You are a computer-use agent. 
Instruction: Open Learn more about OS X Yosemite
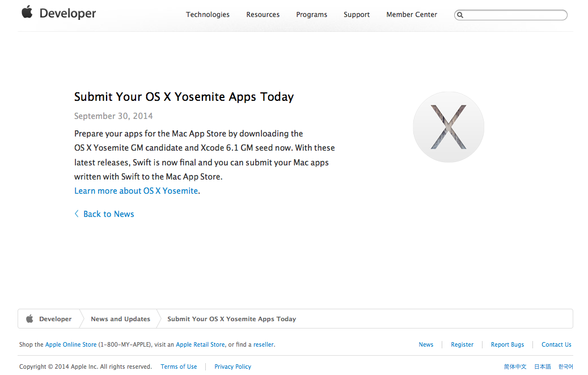click(x=136, y=191)
